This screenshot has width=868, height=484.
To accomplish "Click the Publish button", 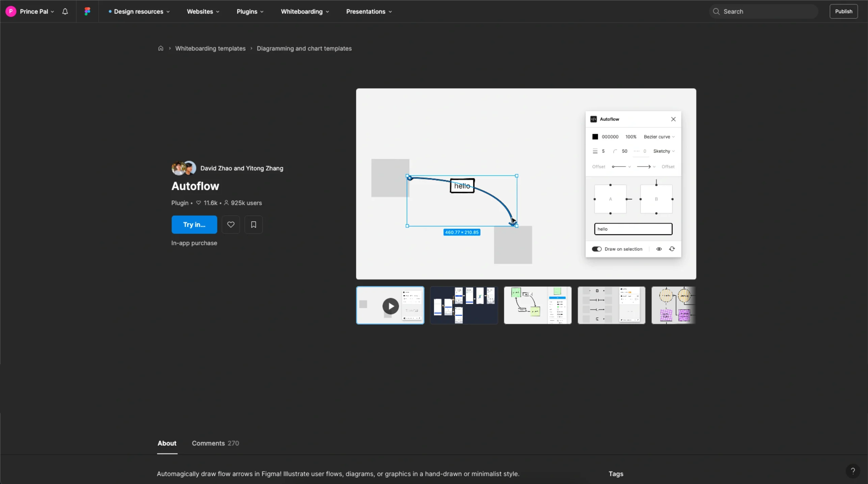I will point(844,12).
